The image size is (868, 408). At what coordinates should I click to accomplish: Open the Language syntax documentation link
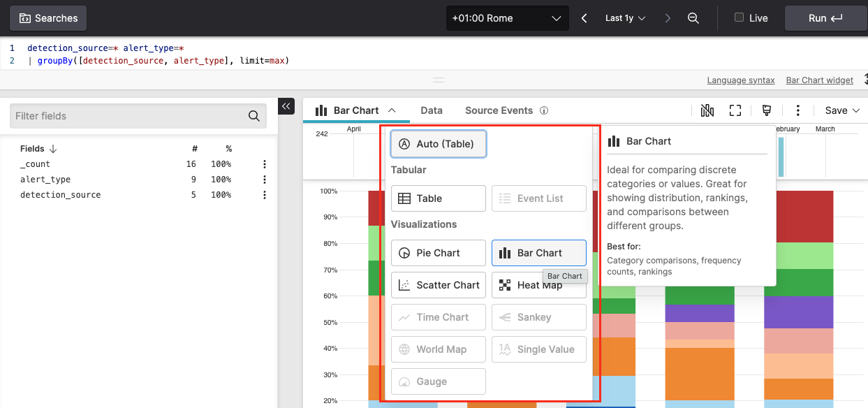(740, 80)
